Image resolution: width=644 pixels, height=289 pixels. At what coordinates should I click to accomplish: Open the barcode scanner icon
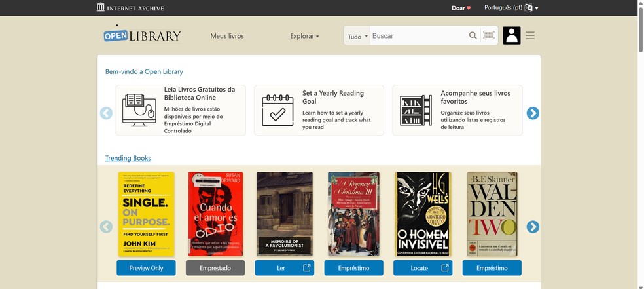(488, 36)
